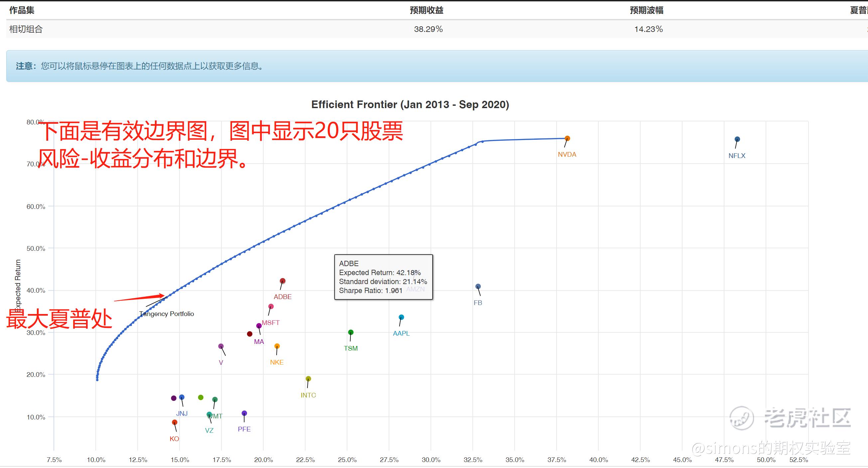
Task: Click the AAPL text label
Action: coord(401,333)
